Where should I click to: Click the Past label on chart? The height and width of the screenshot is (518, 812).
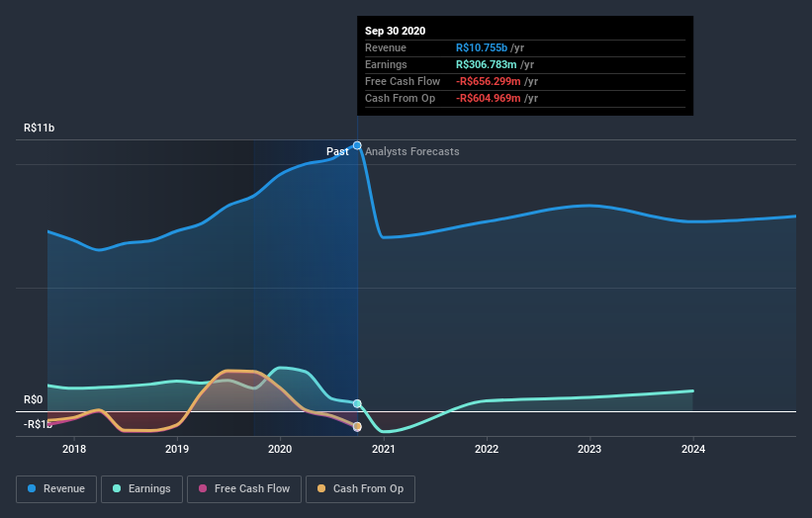[337, 151]
